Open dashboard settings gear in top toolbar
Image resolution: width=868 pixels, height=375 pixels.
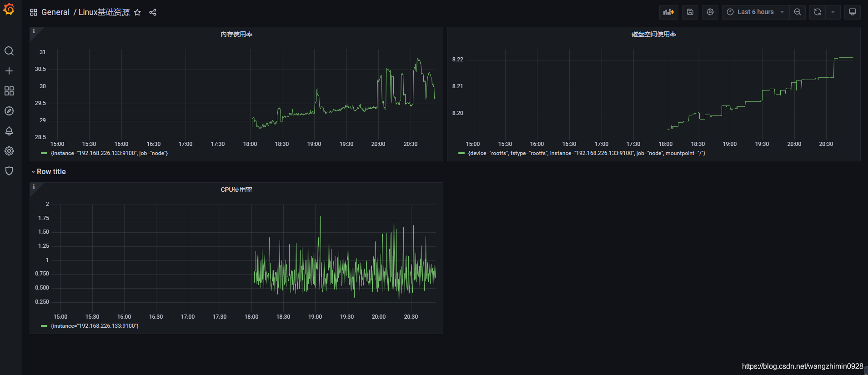710,12
